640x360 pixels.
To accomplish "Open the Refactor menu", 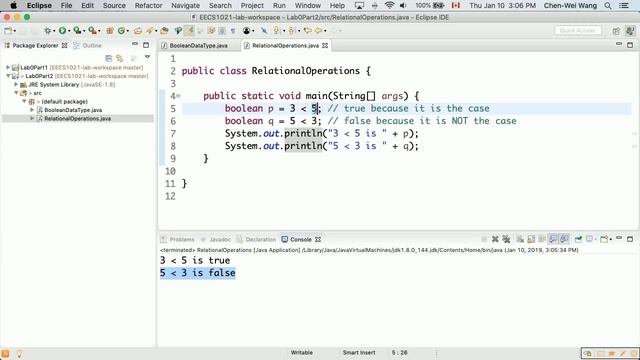I will click(148, 6).
